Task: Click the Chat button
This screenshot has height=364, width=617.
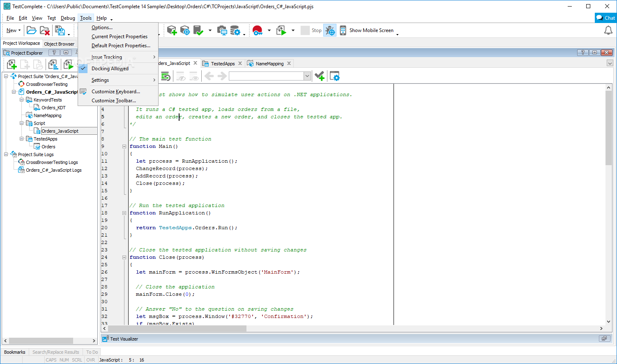Action: (x=606, y=18)
